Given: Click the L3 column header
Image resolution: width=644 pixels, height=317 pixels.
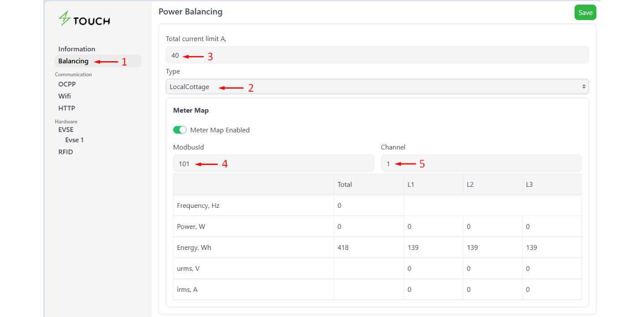Looking at the screenshot, I should pyautogui.click(x=530, y=185).
